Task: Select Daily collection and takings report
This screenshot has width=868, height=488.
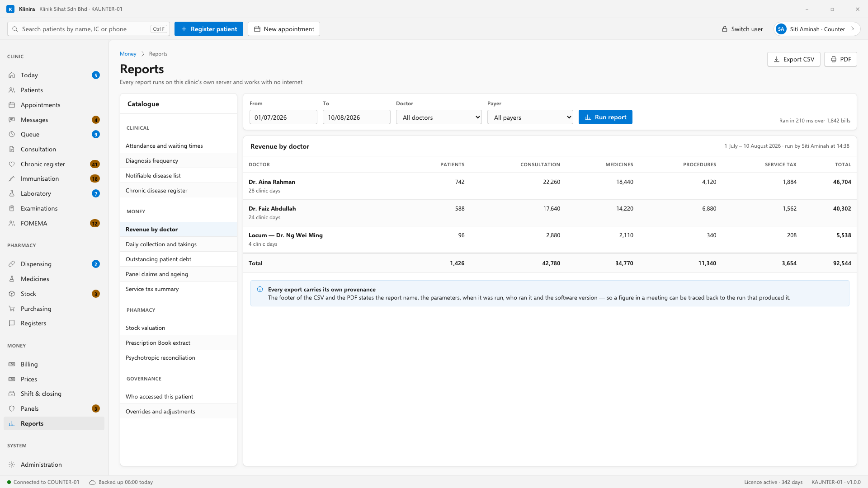Action: (x=178, y=244)
